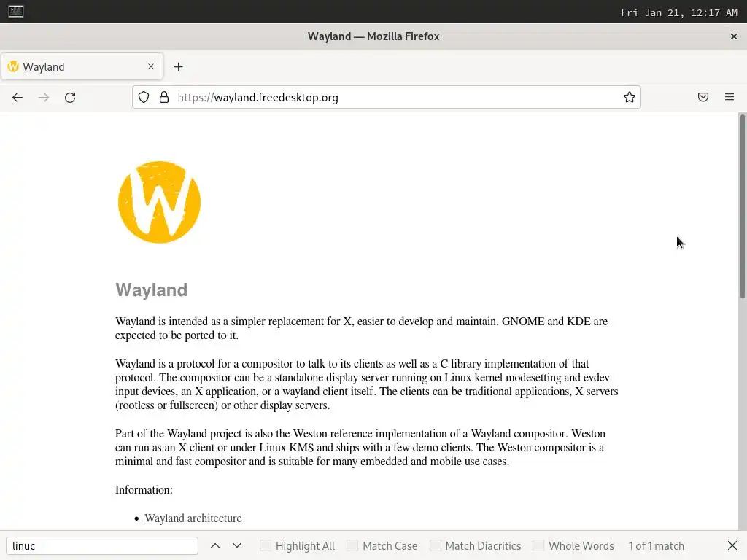Screen dimensions: 747x560
Task: Click the Wayland page heading
Action: coord(152,290)
